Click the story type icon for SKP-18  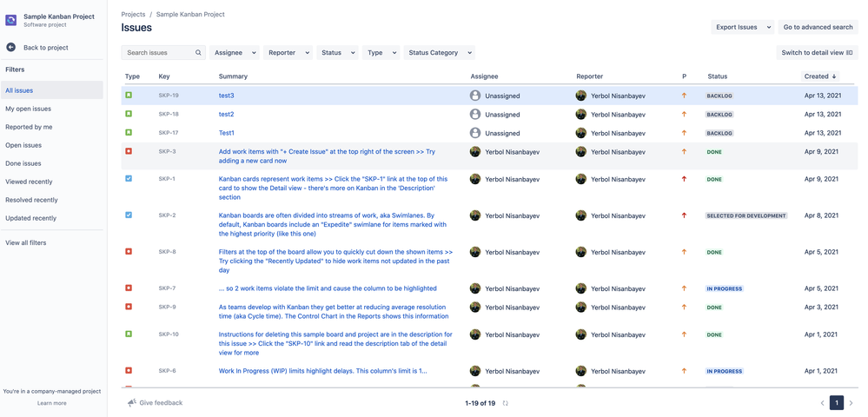[129, 114]
